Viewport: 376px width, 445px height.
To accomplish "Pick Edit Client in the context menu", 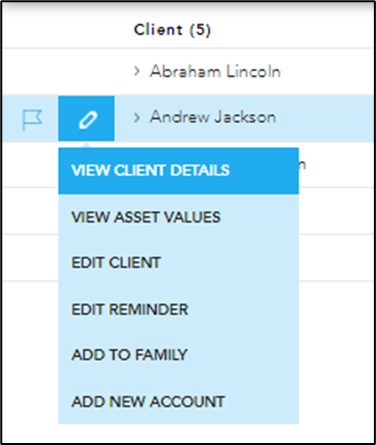I will click(x=179, y=263).
